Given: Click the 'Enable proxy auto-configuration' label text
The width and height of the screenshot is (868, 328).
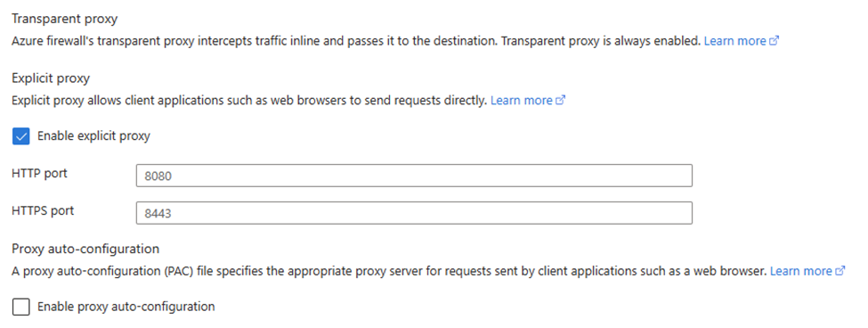Looking at the screenshot, I should tap(126, 307).
